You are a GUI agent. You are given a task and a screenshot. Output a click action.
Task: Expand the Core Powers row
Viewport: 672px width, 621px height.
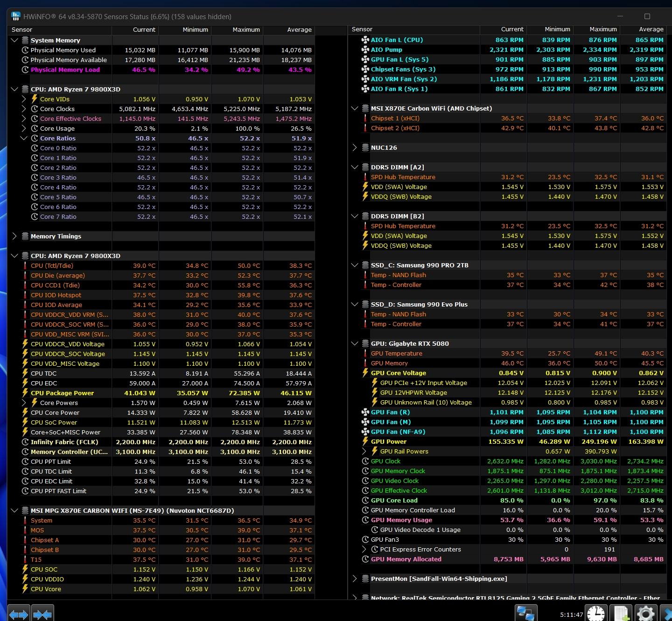tap(24, 403)
